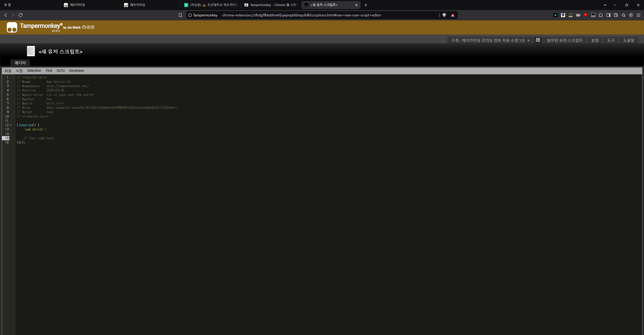
Task: Open the 설정 settings tab
Action: tap(595, 40)
